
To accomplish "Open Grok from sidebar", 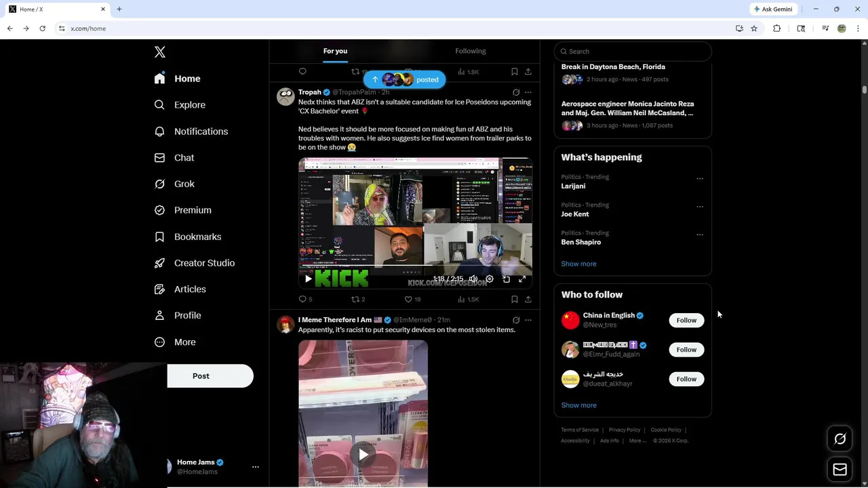I will (174, 184).
